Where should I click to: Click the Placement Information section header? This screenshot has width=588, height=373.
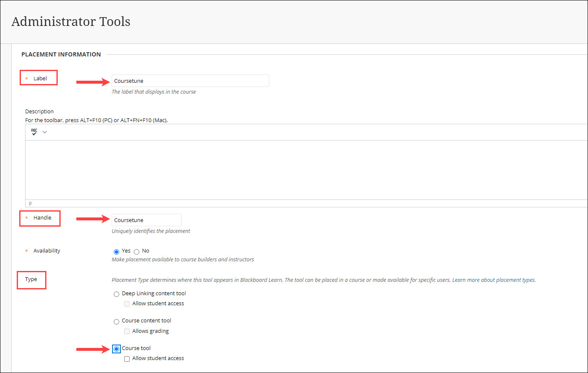(x=61, y=54)
